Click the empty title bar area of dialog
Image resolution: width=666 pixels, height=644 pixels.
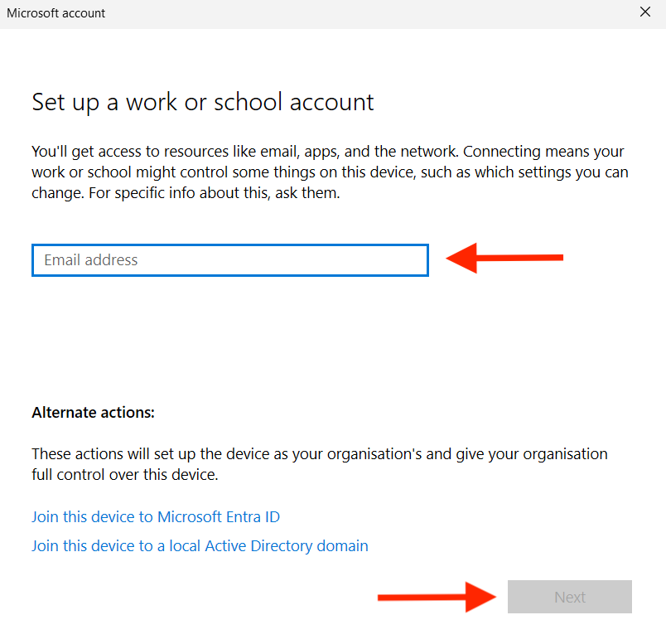[x=369, y=13]
